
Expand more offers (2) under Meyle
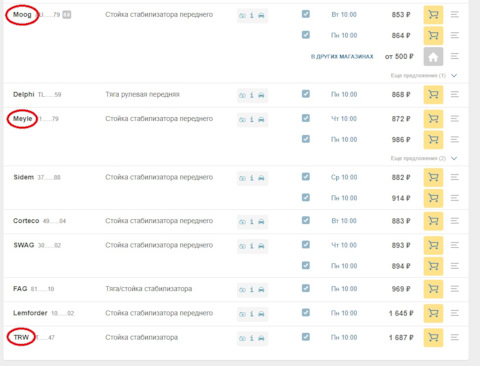click(x=424, y=158)
